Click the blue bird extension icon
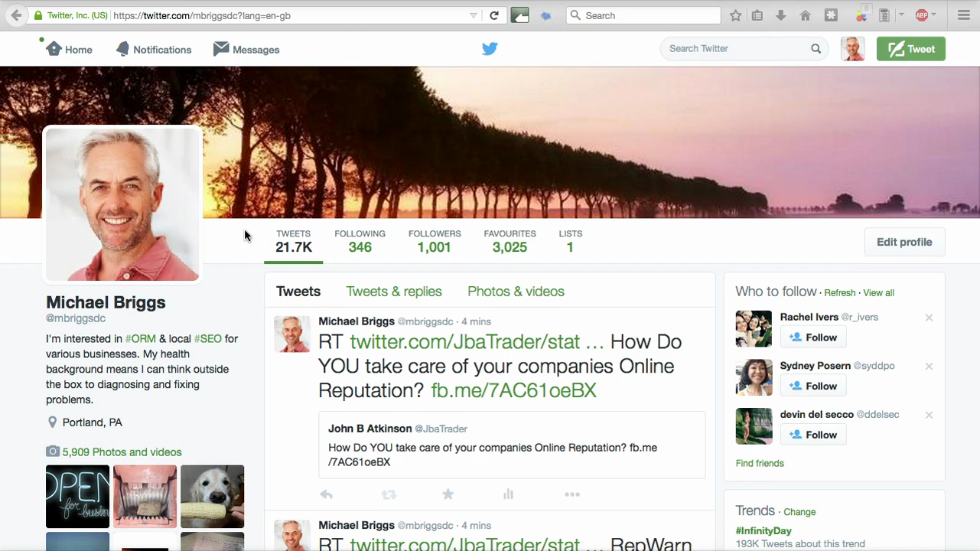This screenshot has width=980, height=551. click(x=545, y=15)
